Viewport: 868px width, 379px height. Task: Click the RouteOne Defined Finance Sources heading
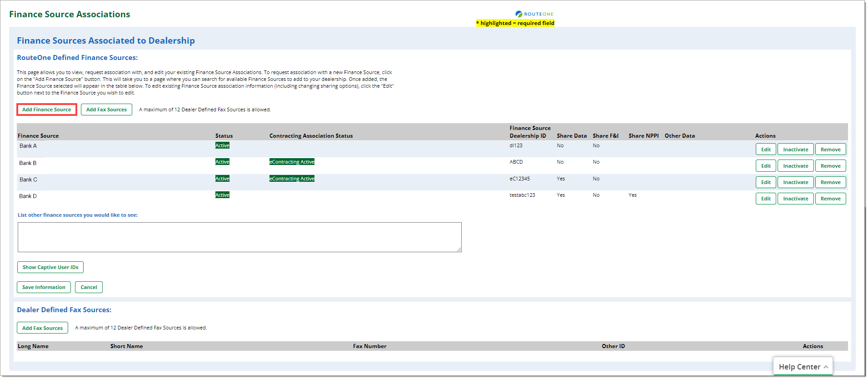77,58
